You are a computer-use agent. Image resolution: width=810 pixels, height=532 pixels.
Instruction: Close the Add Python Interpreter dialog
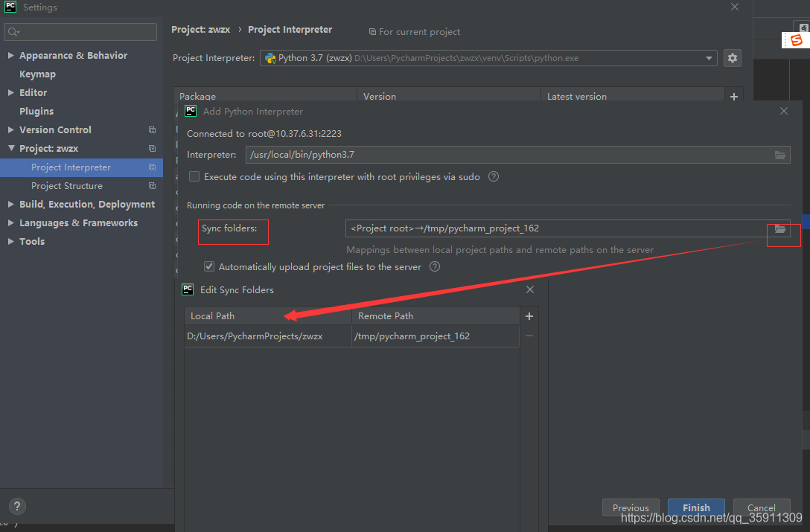click(784, 111)
